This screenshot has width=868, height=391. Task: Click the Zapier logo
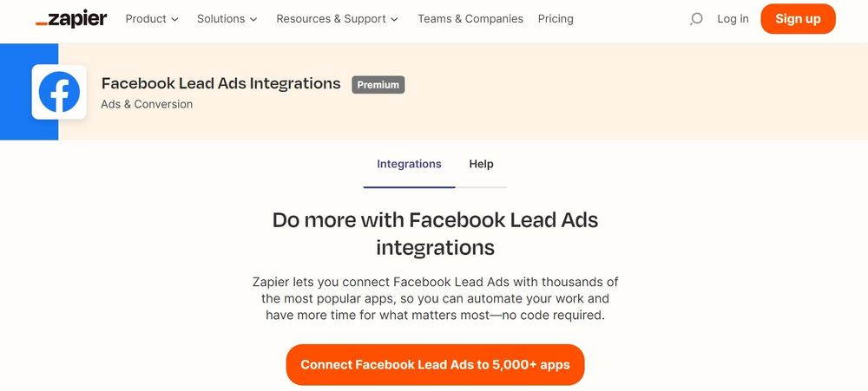click(x=71, y=19)
